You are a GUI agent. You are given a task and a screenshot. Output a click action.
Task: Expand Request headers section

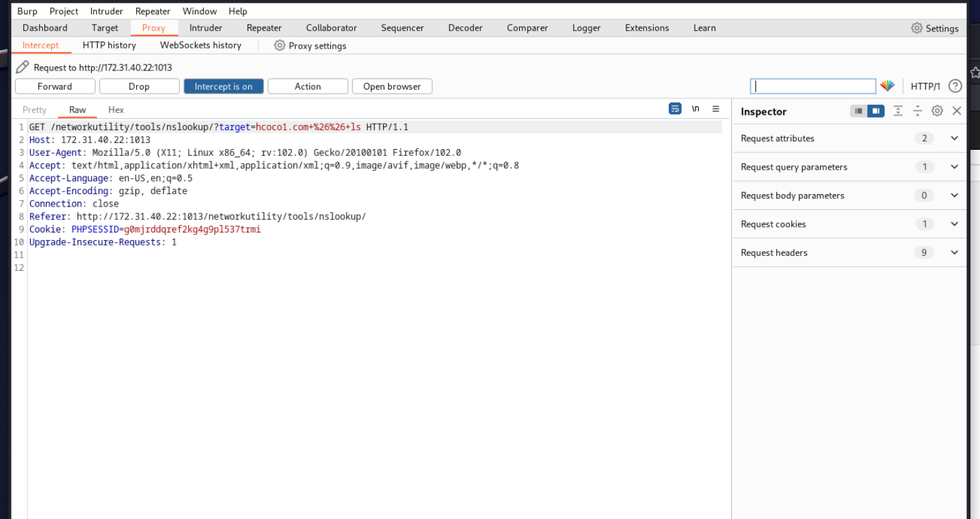pos(850,253)
